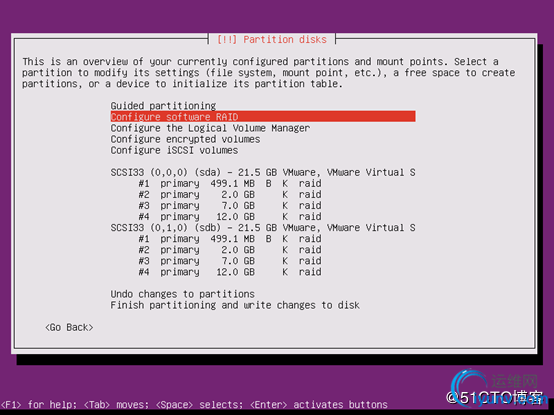Select sda partition #2 2.0 GB raid
Image resolution: width=554 pixels, height=415 pixels.
point(230,194)
